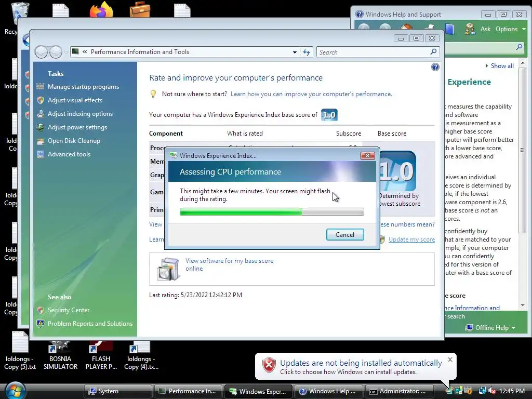Select the BOSNIA SIMULATOR desktop shortcut
This screenshot has height=399, width=532.
60,355
